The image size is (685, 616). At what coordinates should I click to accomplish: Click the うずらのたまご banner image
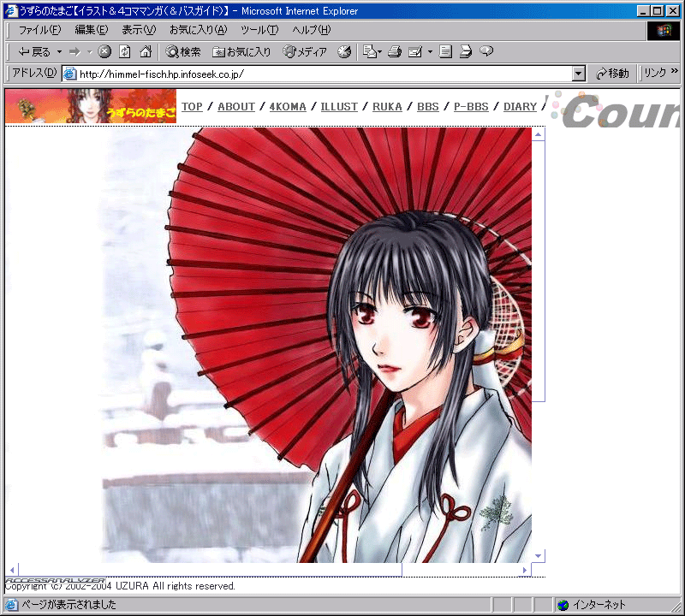[91, 106]
